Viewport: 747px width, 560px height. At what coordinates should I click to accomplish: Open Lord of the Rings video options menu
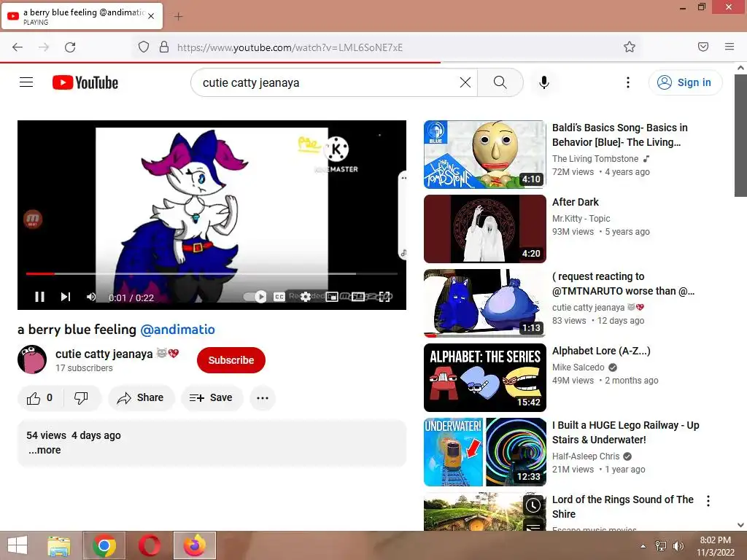(708, 500)
